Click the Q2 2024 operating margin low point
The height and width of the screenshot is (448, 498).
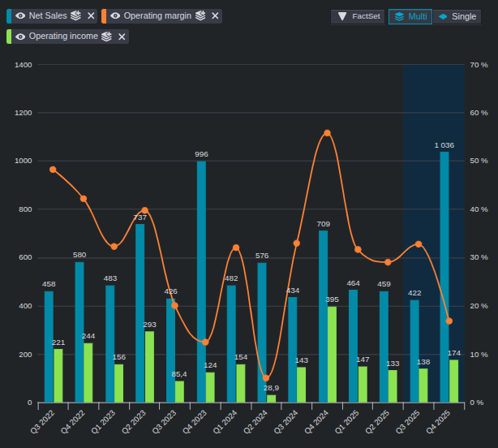266,378
